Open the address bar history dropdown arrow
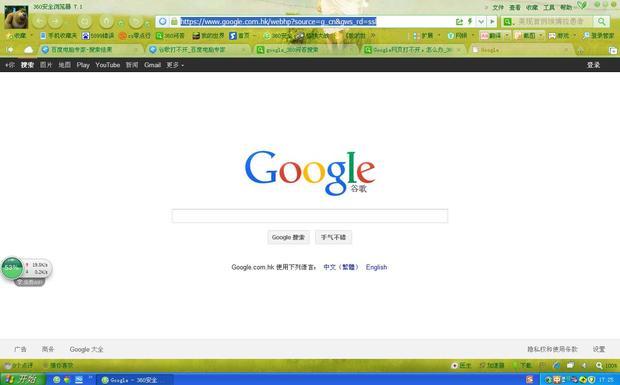Viewport: 620px width, 385px height. click(481, 22)
